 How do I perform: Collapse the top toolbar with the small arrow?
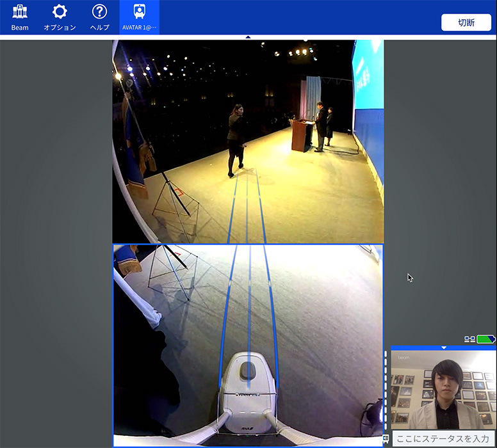248,37
